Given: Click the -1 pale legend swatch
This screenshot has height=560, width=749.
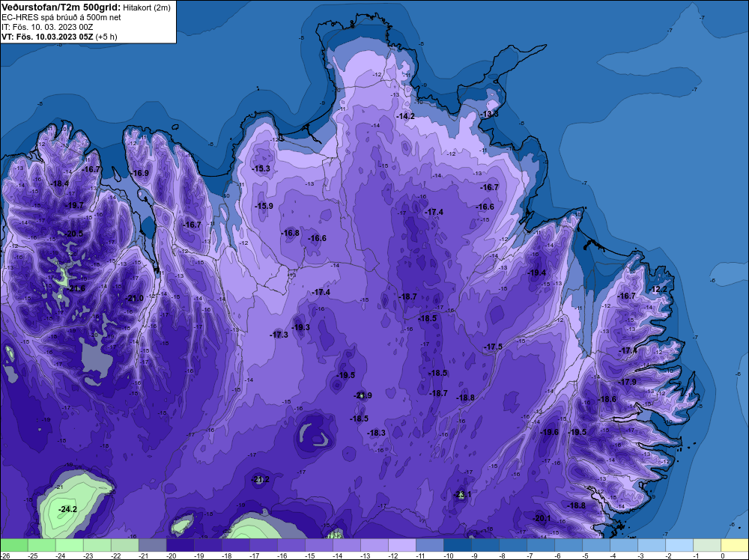Looking at the screenshot, I should click(x=707, y=545).
